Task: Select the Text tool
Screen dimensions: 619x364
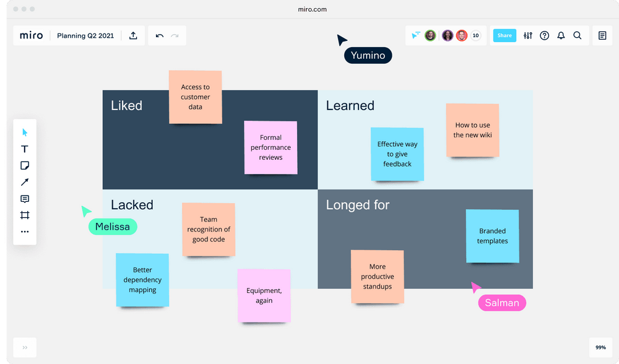Action: [25, 149]
